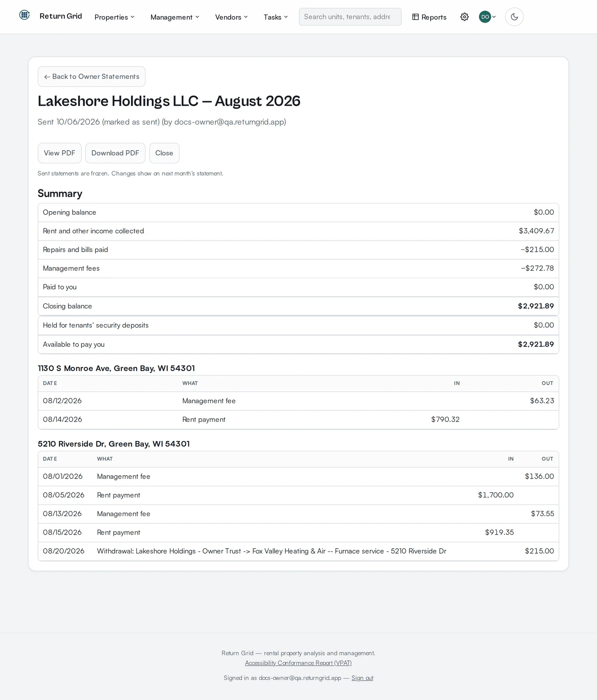Click the 08/14/2026 Rent payment $790.32 amount
The width and height of the screenshot is (597, 700).
tap(445, 419)
